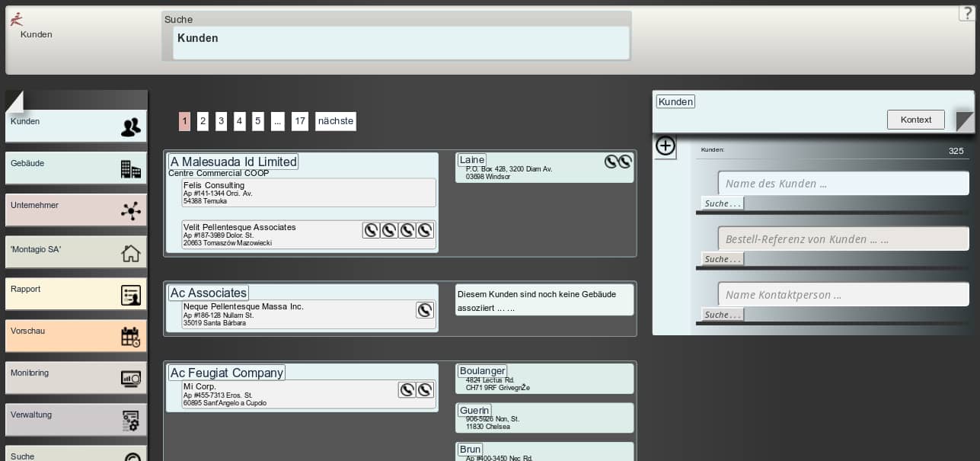Click Suche button under customer name field
The height and width of the screenshot is (461, 980).
tap(722, 203)
